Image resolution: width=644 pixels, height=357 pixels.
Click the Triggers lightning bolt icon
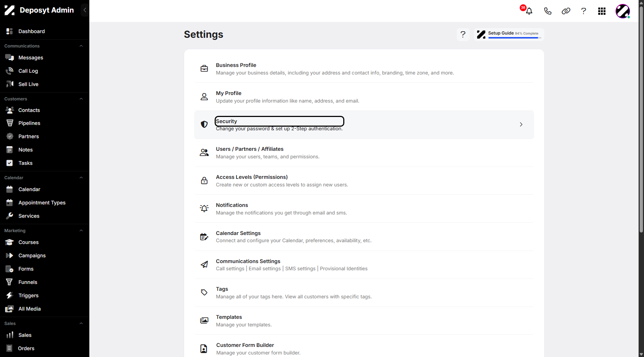coord(10,295)
